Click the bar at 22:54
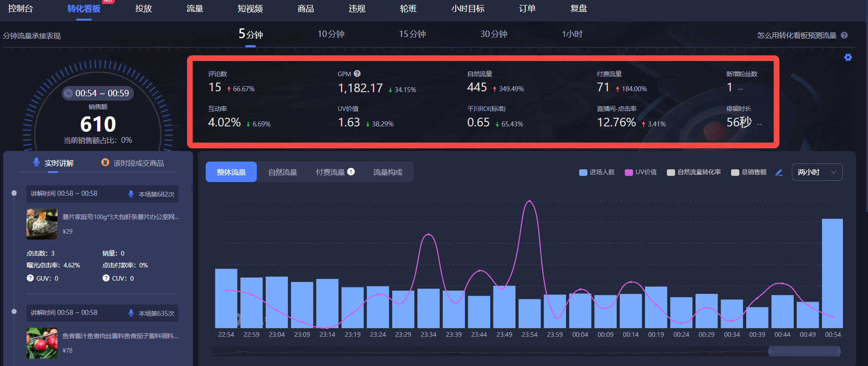Image resolution: width=868 pixels, height=366 pixels. tap(226, 298)
